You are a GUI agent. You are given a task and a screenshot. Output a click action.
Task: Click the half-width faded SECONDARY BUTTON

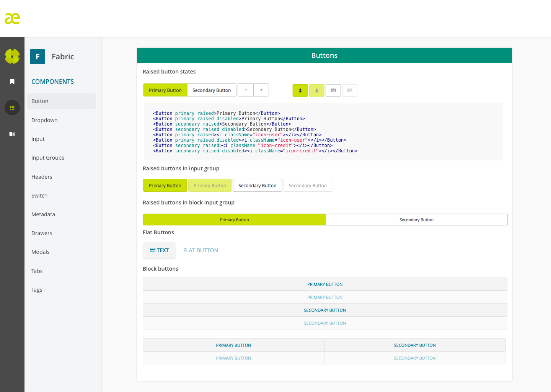pyautogui.click(x=415, y=358)
